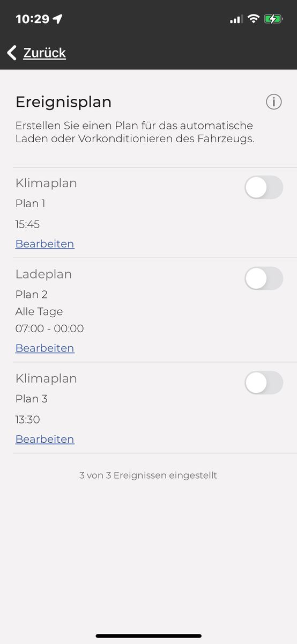
Task: Click Bearbeiten under Plan 3
Action: (x=45, y=439)
